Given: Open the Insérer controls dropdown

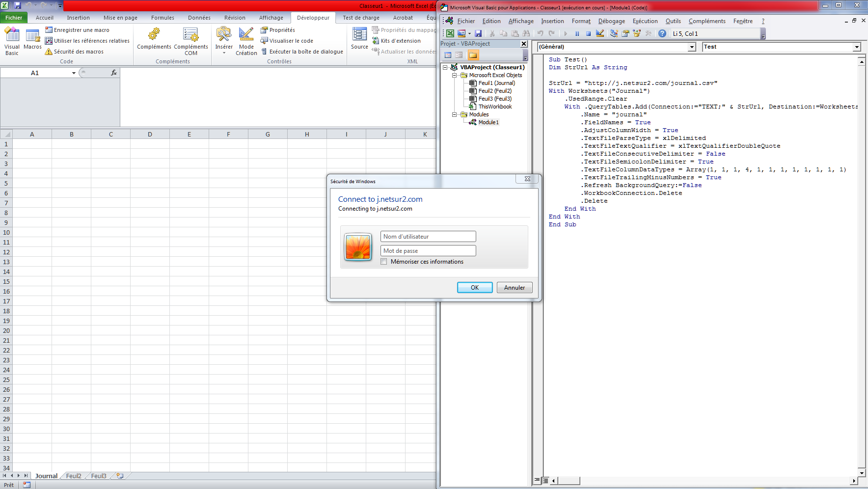Looking at the screenshot, I should pyautogui.click(x=224, y=41).
